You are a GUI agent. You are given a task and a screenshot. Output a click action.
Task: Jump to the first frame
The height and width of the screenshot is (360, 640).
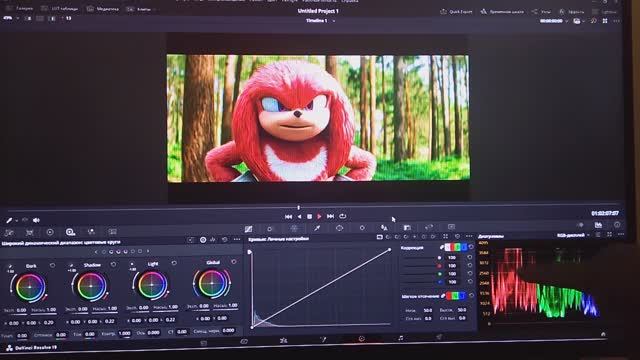288,216
